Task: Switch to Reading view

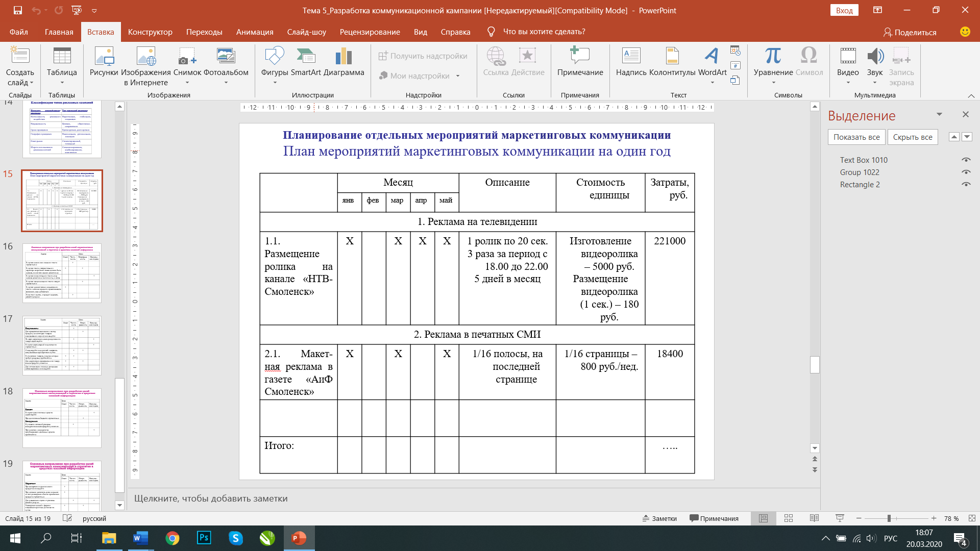Action: click(814, 518)
